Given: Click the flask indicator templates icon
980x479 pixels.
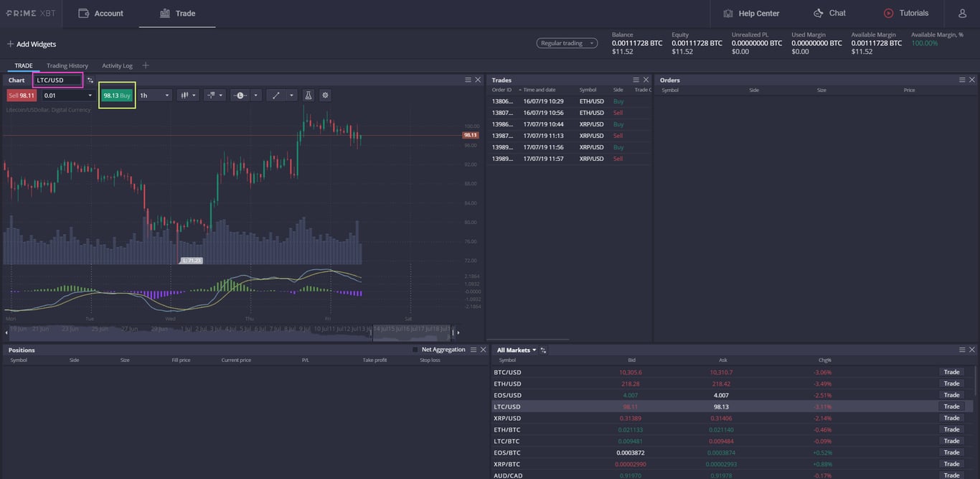Looking at the screenshot, I should 308,95.
